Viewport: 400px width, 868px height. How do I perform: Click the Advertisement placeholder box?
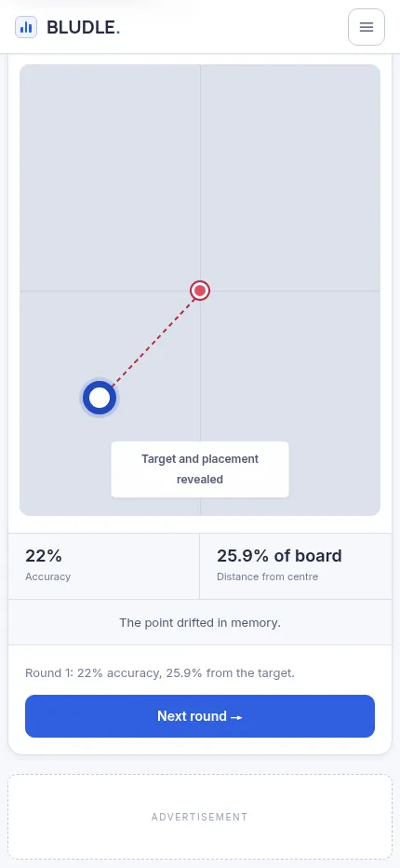200,817
